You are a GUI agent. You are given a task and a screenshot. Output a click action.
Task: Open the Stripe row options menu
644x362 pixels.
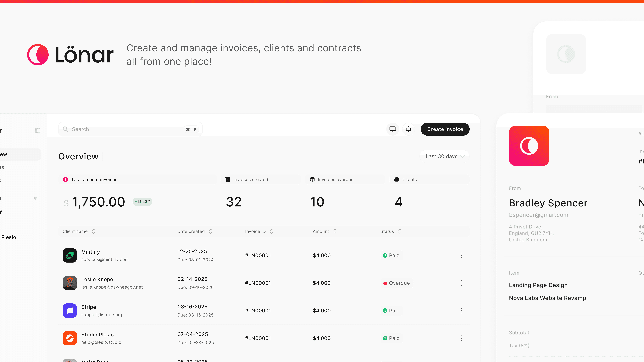462,311
